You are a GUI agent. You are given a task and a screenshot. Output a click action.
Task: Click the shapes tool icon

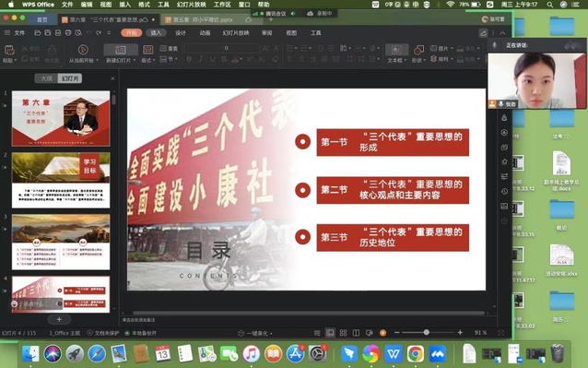click(418, 50)
